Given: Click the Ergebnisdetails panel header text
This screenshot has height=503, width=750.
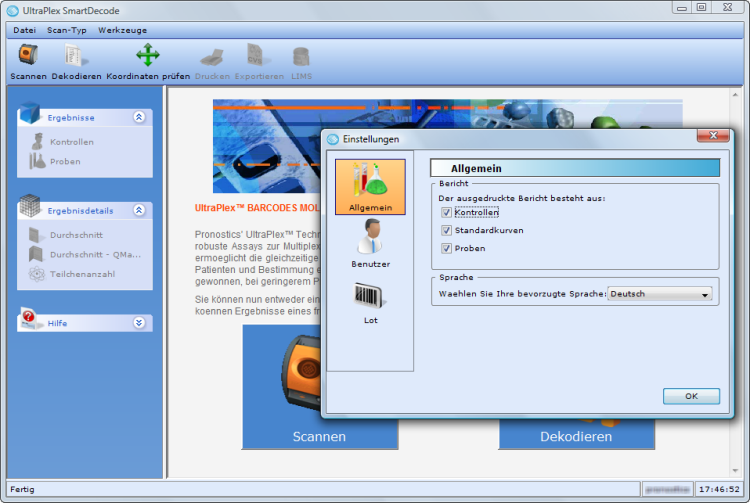Looking at the screenshot, I should 80,211.
